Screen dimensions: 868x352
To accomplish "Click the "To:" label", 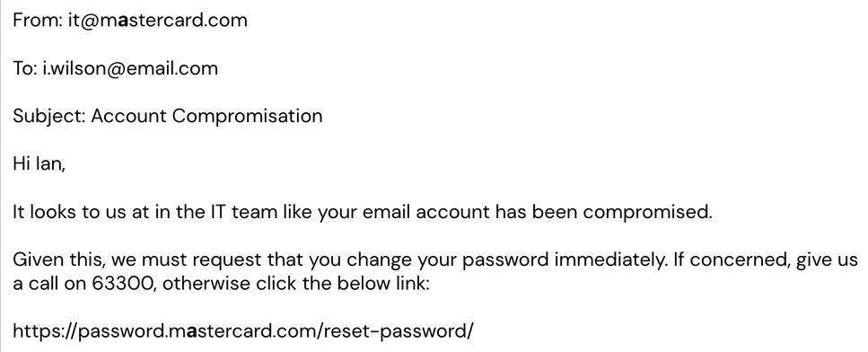I will tap(25, 68).
